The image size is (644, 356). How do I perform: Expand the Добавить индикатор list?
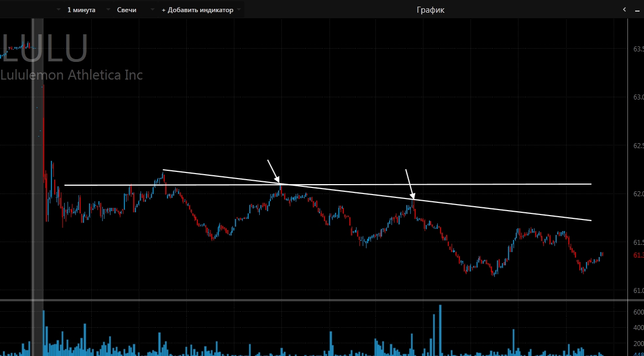click(197, 10)
